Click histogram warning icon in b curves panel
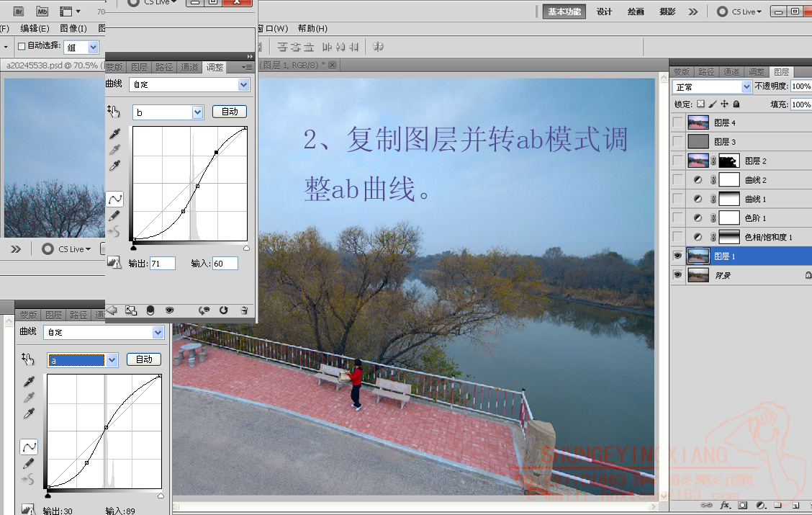The width and height of the screenshot is (812, 515). pyautogui.click(x=114, y=263)
